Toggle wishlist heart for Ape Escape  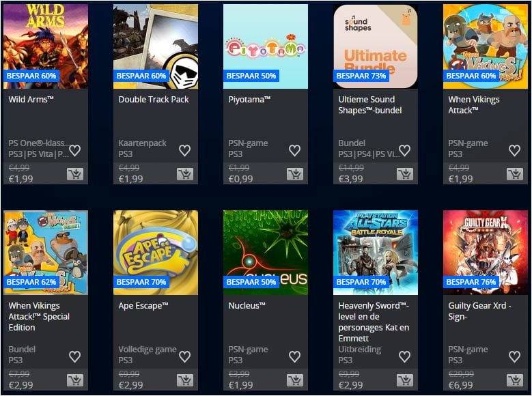(184, 356)
